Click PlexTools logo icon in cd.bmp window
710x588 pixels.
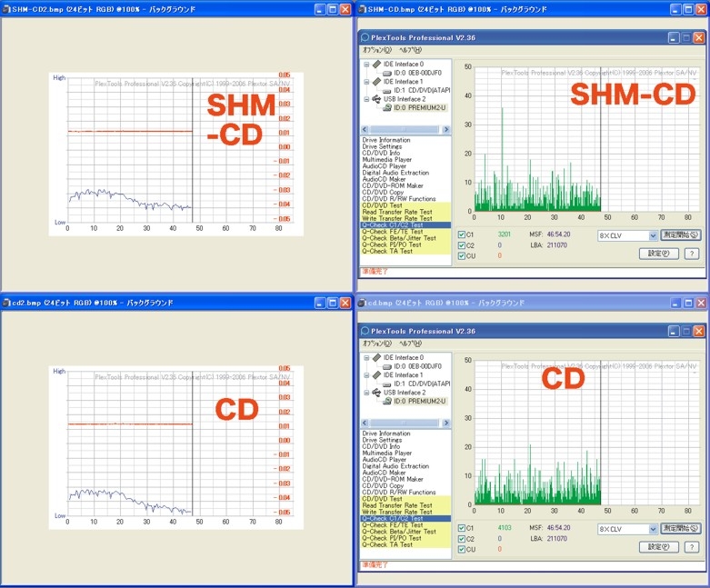coord(365,331)
